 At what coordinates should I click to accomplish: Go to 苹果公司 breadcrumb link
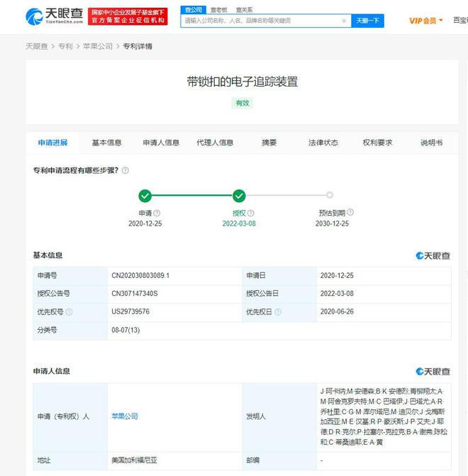point(98,46)
